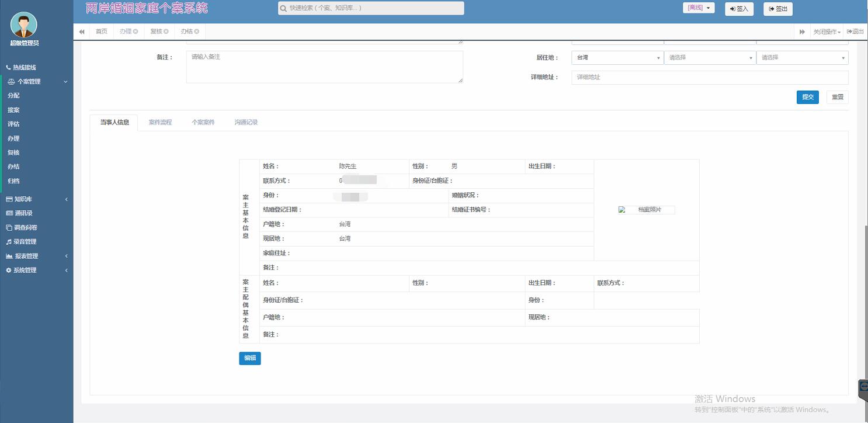This screenshot has width=868, height=423.
Task: Switch to the 案件流程 tab
Action: click(x=160, y=123)
